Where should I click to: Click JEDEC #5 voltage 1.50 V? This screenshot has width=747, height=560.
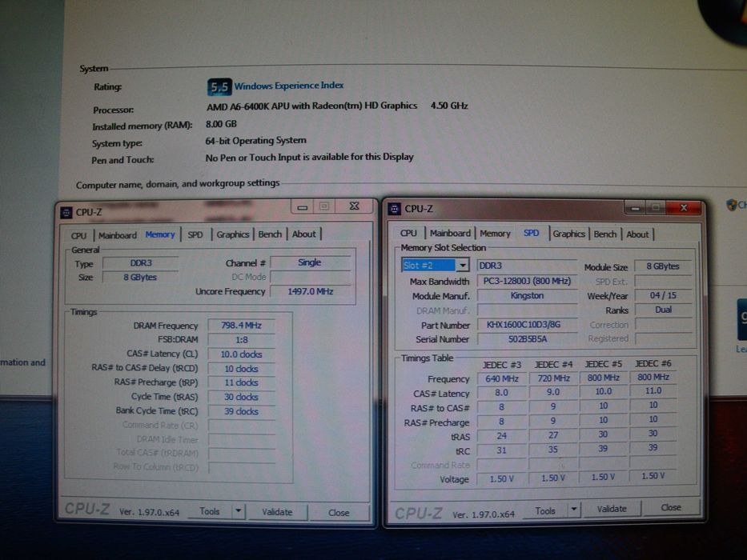point(603,477)
